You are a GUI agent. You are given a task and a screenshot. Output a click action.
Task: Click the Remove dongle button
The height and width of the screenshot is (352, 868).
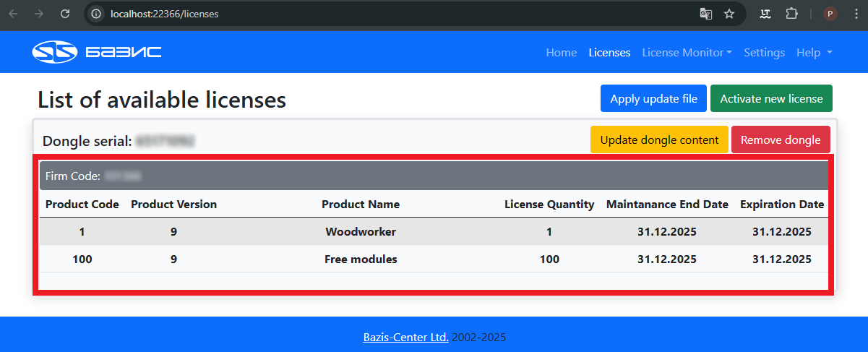(781, 139)
